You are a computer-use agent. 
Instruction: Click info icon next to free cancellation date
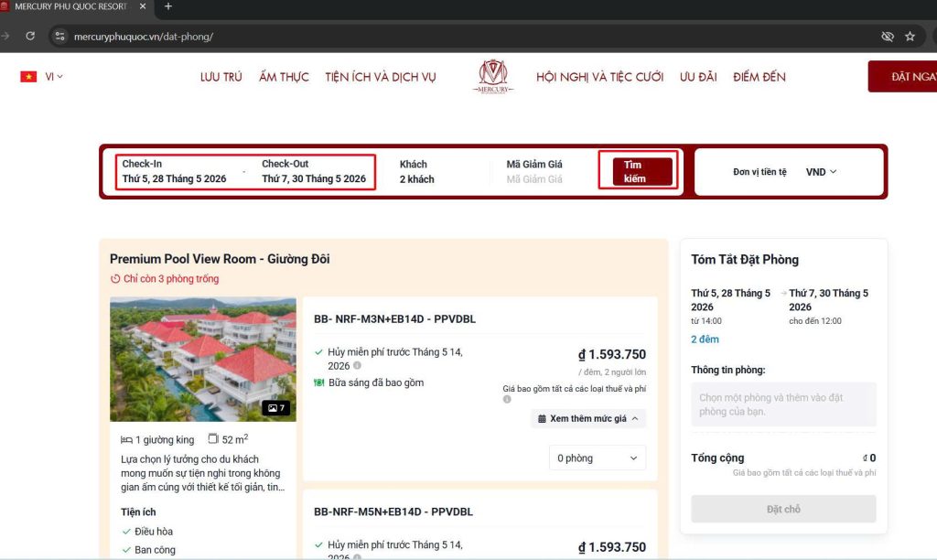tap(358, 366)
